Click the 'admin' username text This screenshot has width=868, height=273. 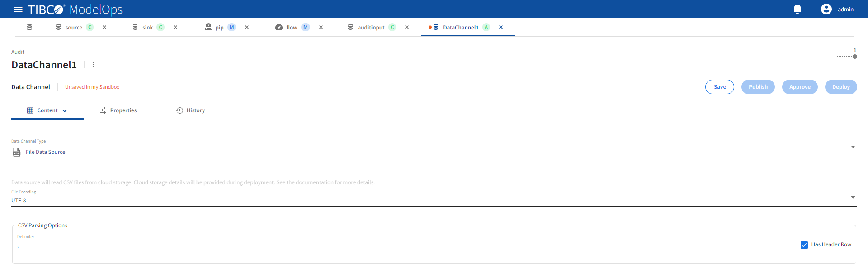(x=845, y=10)
